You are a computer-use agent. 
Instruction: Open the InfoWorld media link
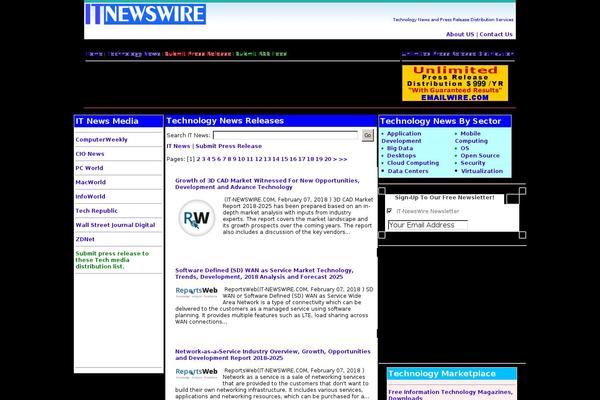click(x=90, y=196)
